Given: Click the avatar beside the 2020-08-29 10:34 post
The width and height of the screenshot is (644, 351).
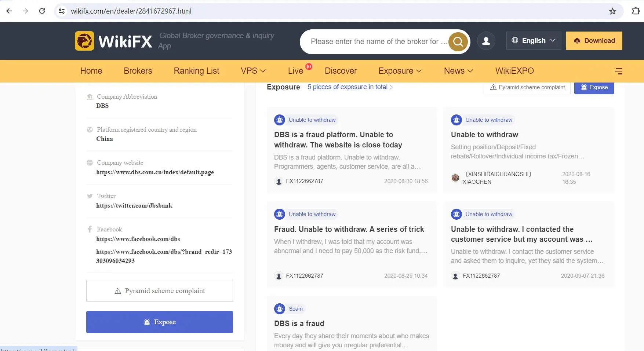Looking at the screenshot, I should tap(279, 276).
